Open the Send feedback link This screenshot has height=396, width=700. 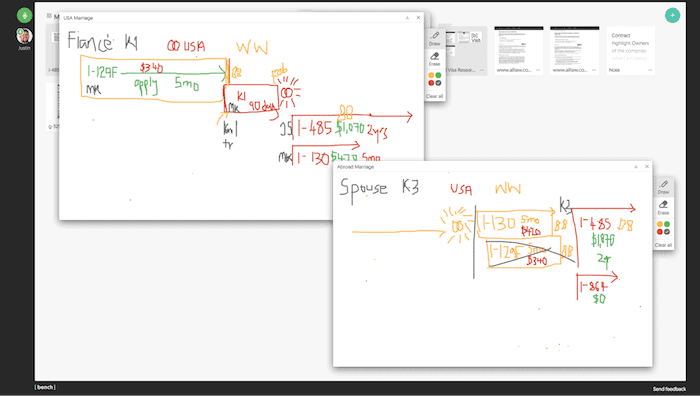[x=669, y=389]
